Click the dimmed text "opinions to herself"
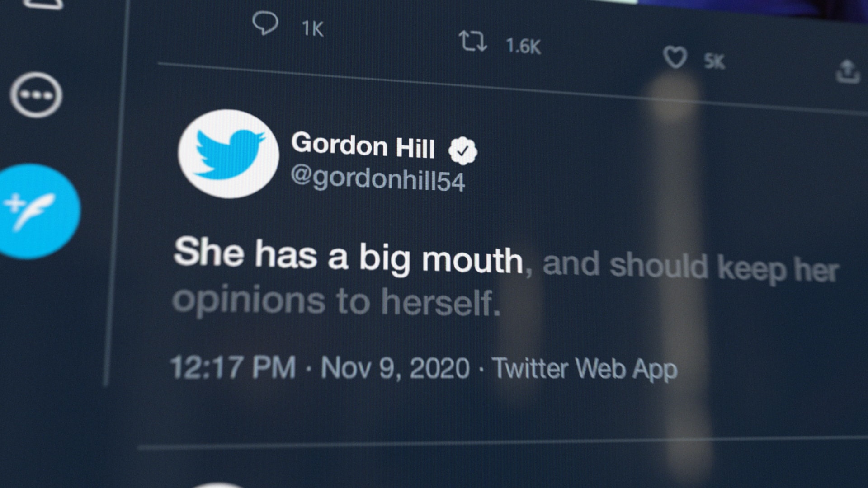Viewport: 868px width, 488px height. pyautogui.click(x=334, y=301)
